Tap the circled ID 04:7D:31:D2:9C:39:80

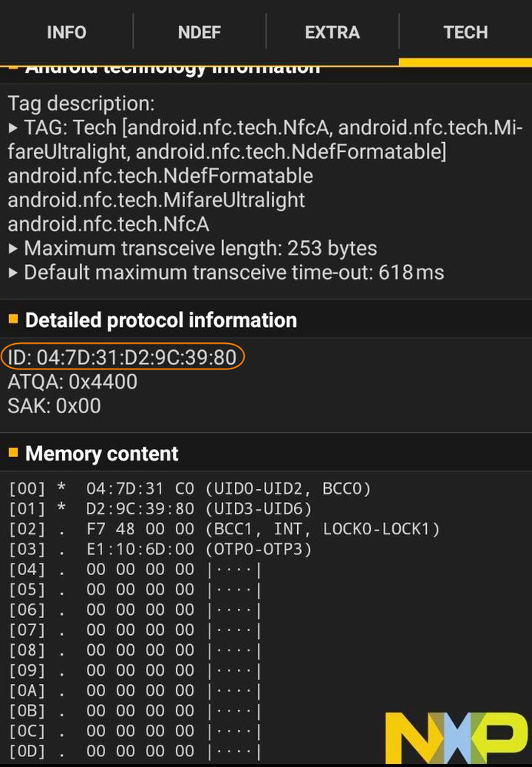(x=123, y=357)
